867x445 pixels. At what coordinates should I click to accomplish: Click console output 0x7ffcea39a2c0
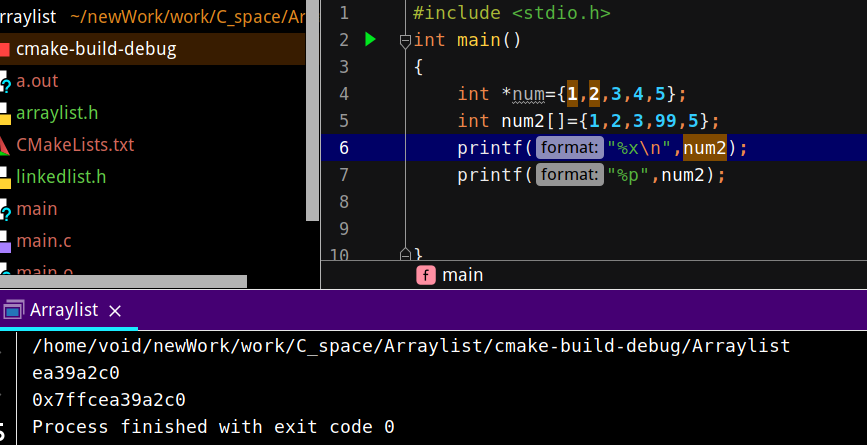click(109, 400)
